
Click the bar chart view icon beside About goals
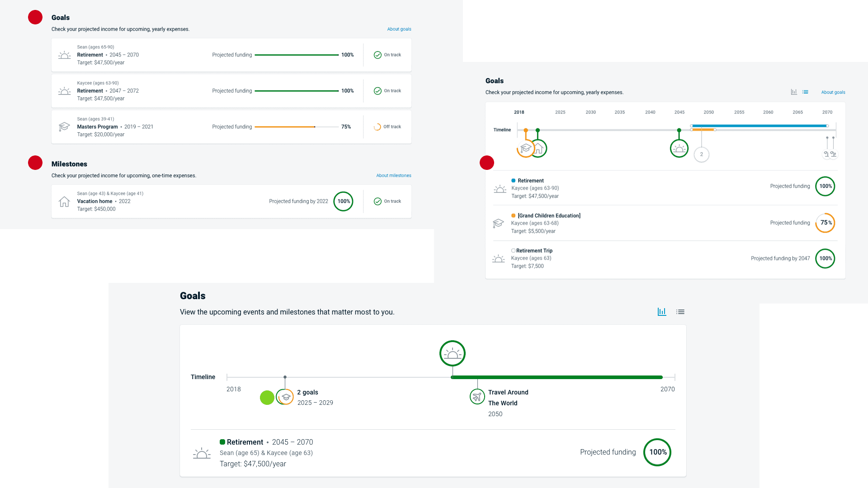coord(794,92)
